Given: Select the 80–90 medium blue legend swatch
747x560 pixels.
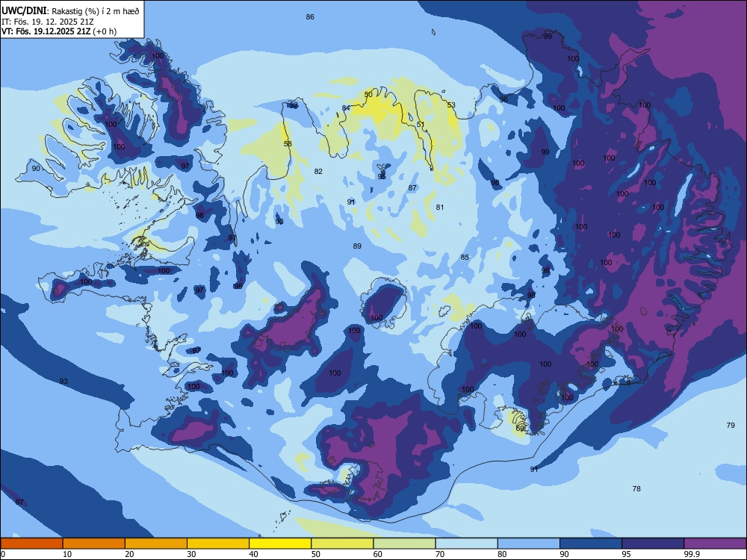Looking at the screenshot, I should click(x=529, y=544).
